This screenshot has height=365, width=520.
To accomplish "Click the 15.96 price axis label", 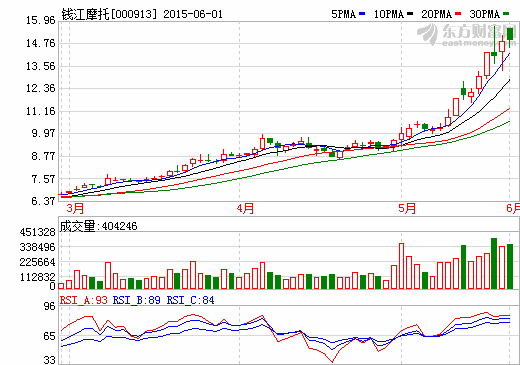I will coord(41,20).
